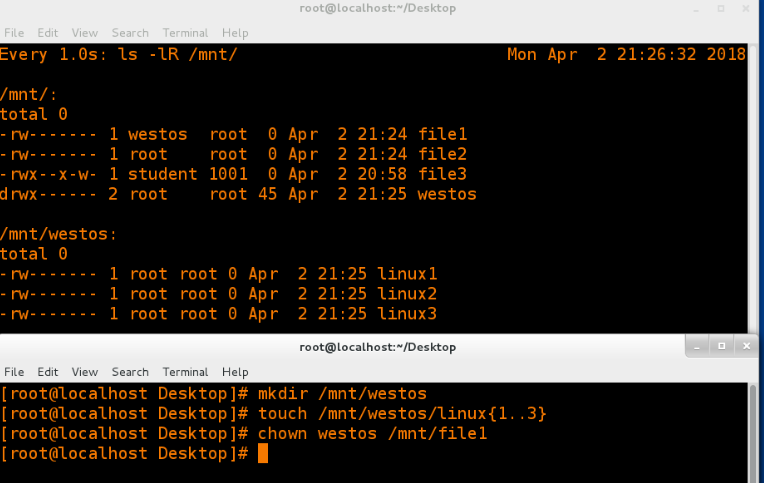Click the 'chown westos /mnt/file1' command
The image size is (764, 483).
coord(373,433)
